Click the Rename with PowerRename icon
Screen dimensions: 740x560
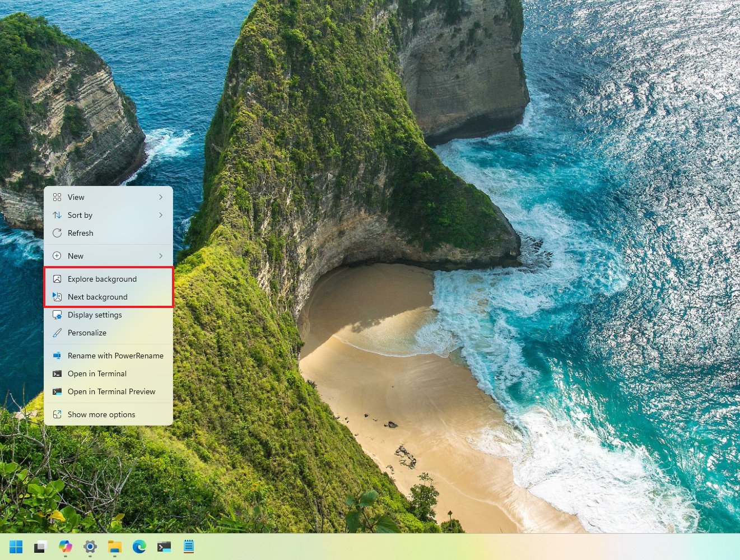58,356
